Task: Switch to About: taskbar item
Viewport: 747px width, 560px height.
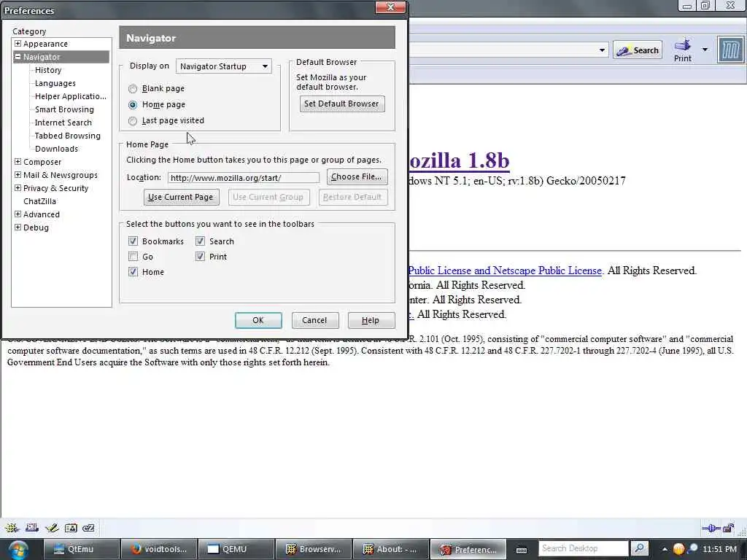Action: pyautogui.click(x=390, y=549)
